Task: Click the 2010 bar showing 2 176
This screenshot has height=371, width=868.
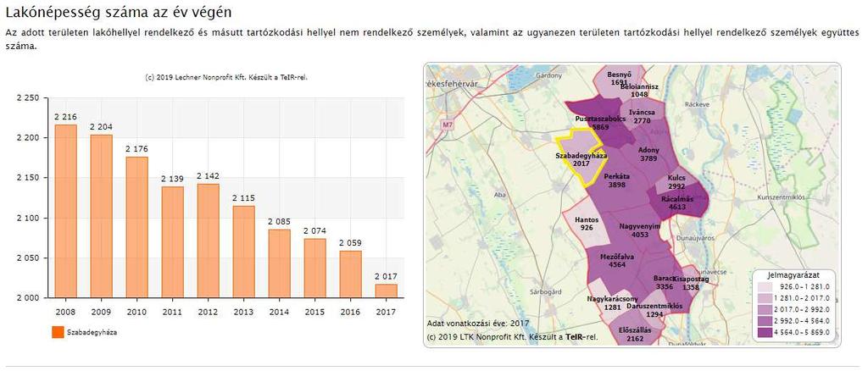Action: coord(136,227)
